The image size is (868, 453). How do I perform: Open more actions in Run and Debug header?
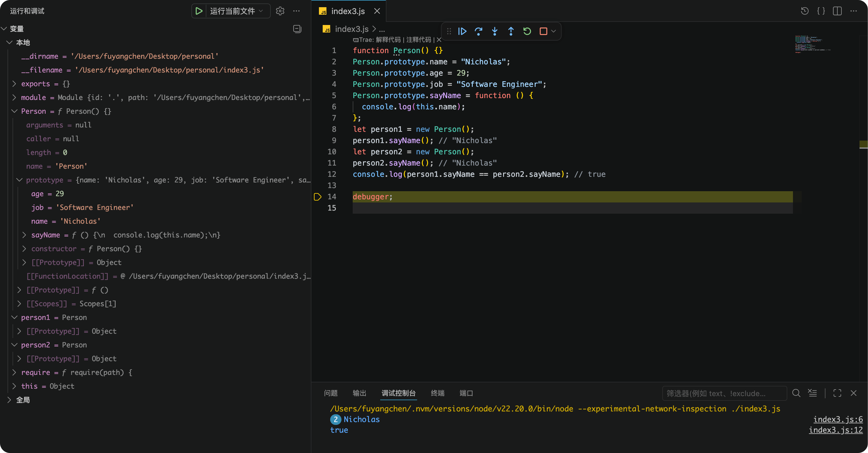(296, 11)
